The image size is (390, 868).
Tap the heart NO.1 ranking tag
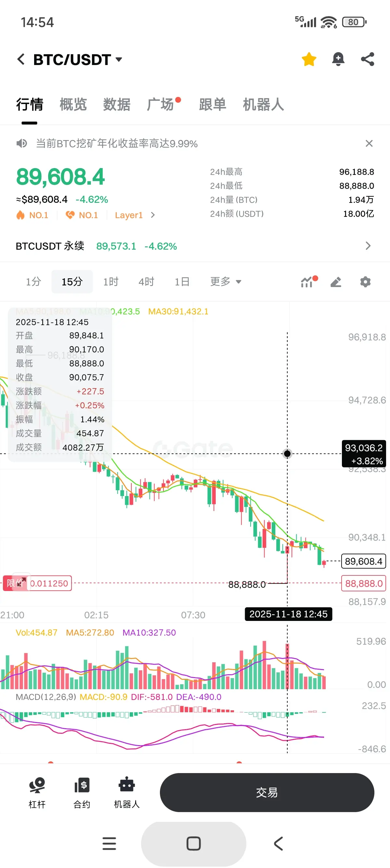[x=82, y=215]
